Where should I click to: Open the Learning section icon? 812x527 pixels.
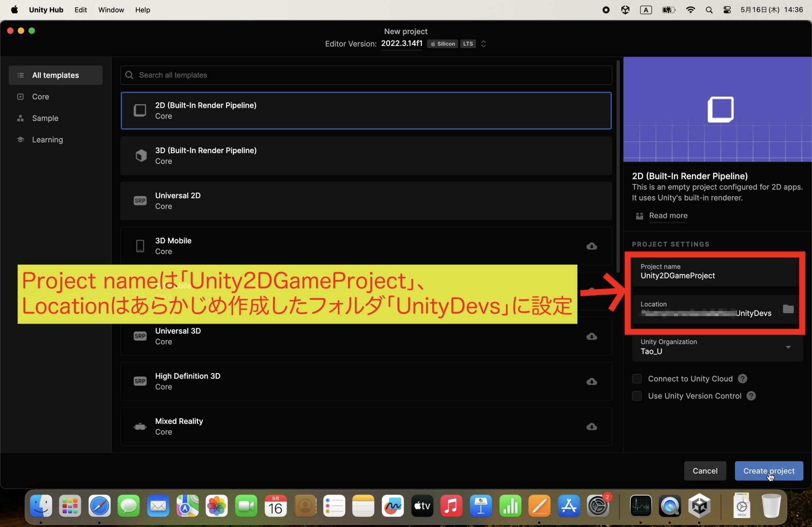point(20,139)
